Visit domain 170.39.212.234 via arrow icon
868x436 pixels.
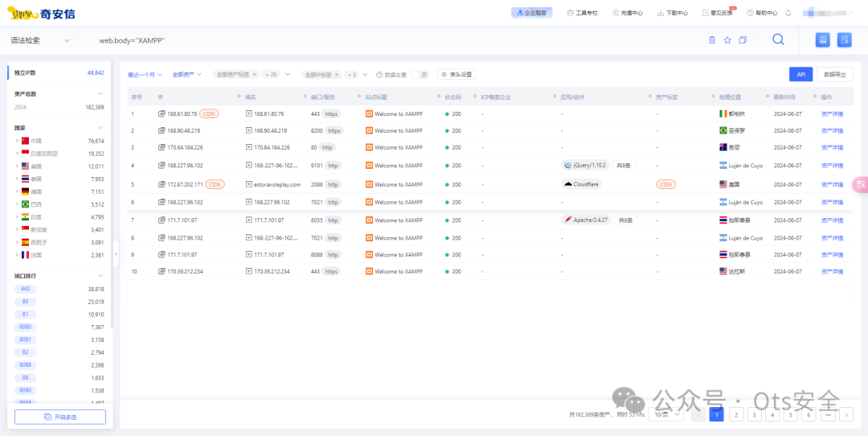tap(248, 271)
